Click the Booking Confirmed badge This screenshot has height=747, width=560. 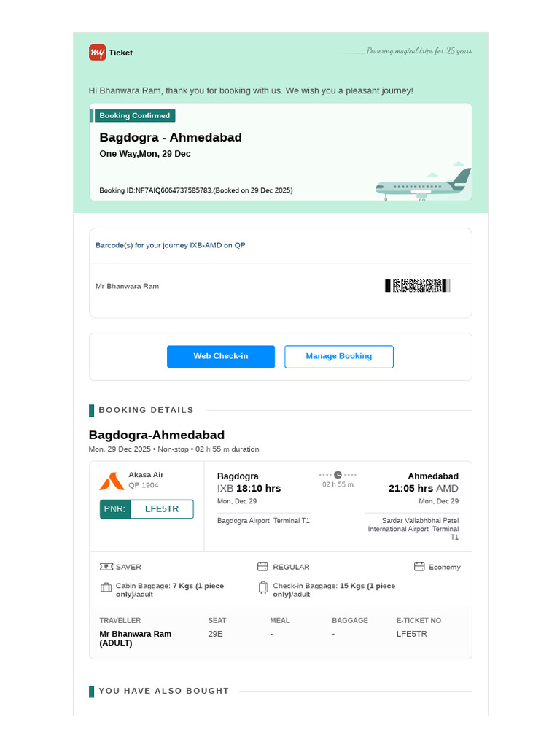pos(135,115)
